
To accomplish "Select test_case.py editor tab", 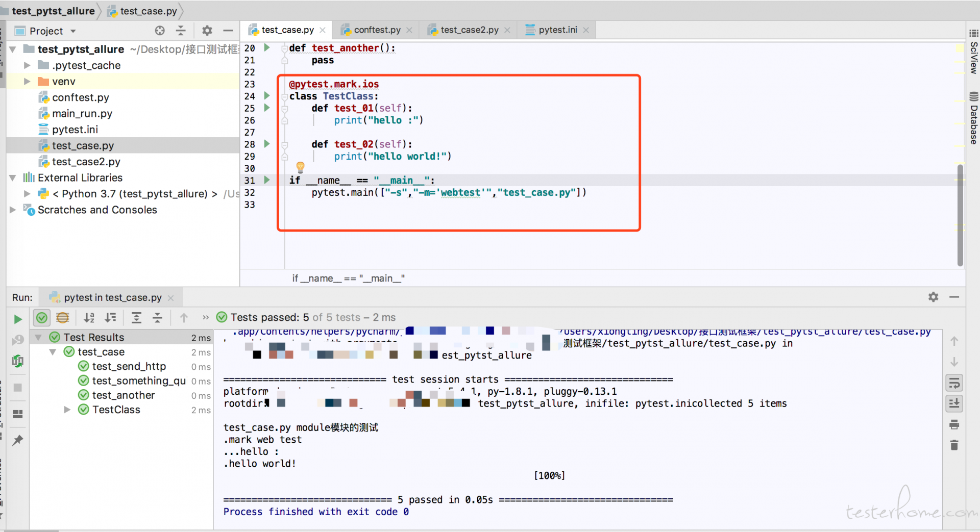I will [x=287, y=30].
